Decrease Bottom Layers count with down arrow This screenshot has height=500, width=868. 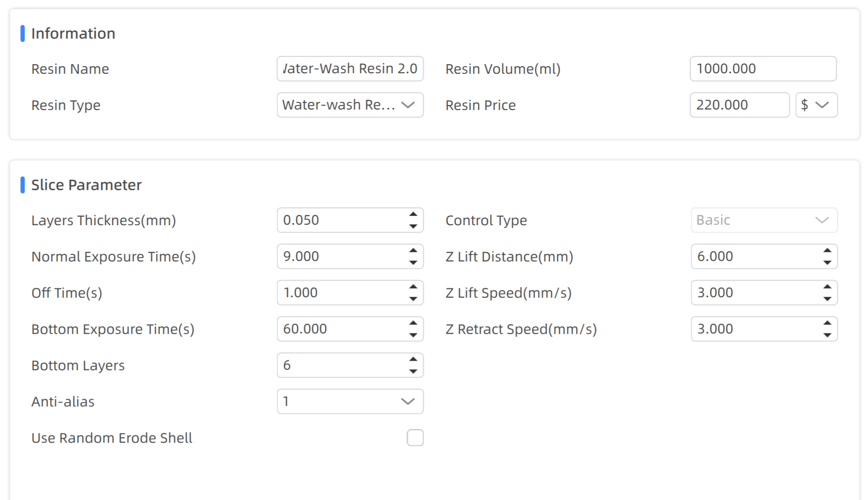pos(413,371)
